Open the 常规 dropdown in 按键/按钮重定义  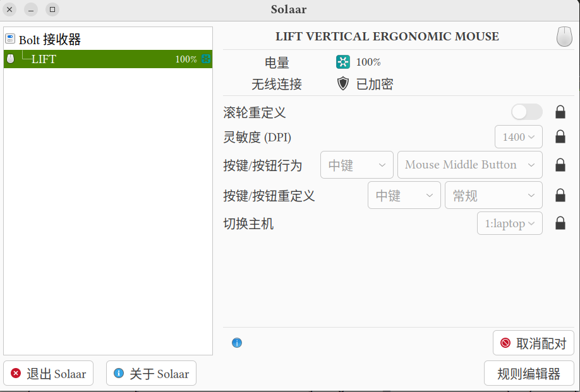tap(493, 195)
